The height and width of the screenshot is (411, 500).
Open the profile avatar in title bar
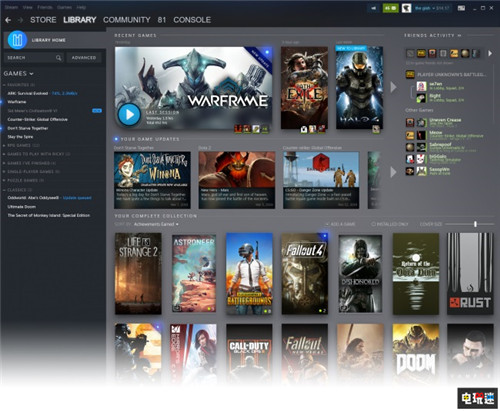(406, 8)
